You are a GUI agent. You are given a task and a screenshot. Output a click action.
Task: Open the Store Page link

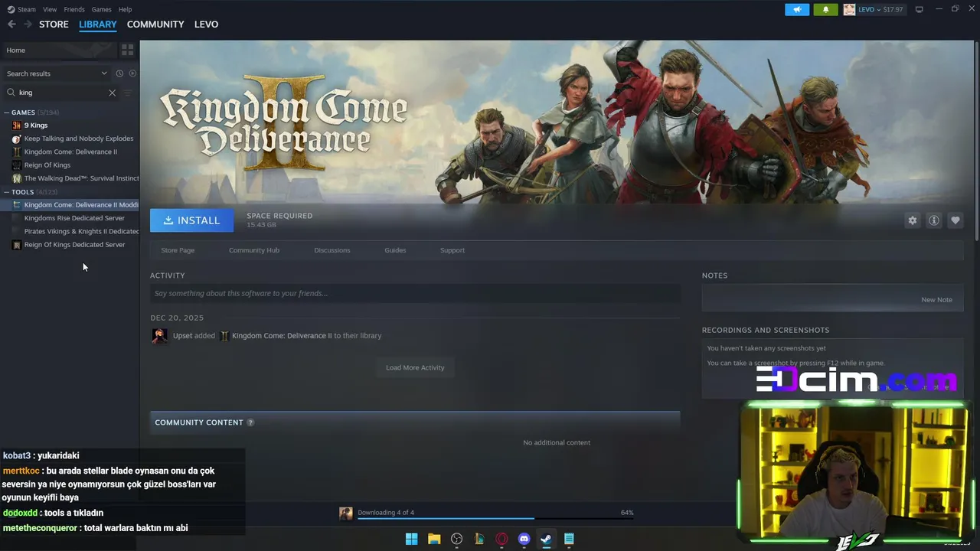tap(178, 250)
